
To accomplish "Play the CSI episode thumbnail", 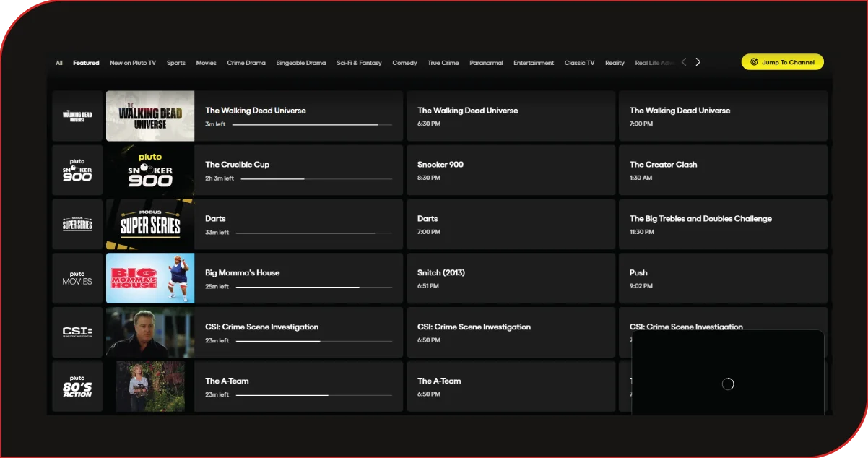I will [x=150, y=332].
